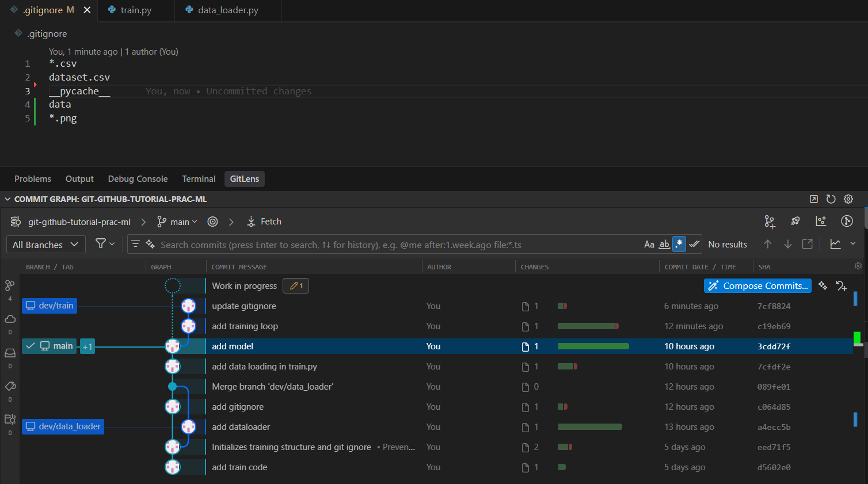Open the All Branches dropdown
The width and height of the screenshot is (868, 484).
click(45, 244)
